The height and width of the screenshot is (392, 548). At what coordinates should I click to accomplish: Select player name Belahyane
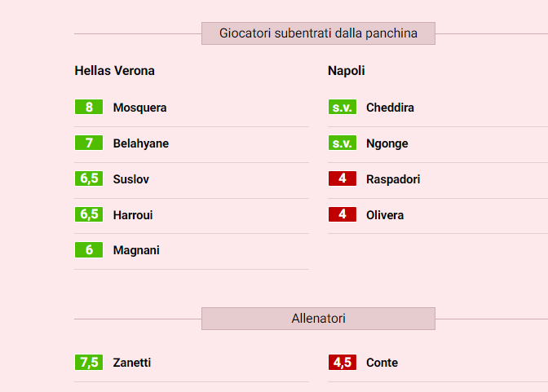coord(141,143)
